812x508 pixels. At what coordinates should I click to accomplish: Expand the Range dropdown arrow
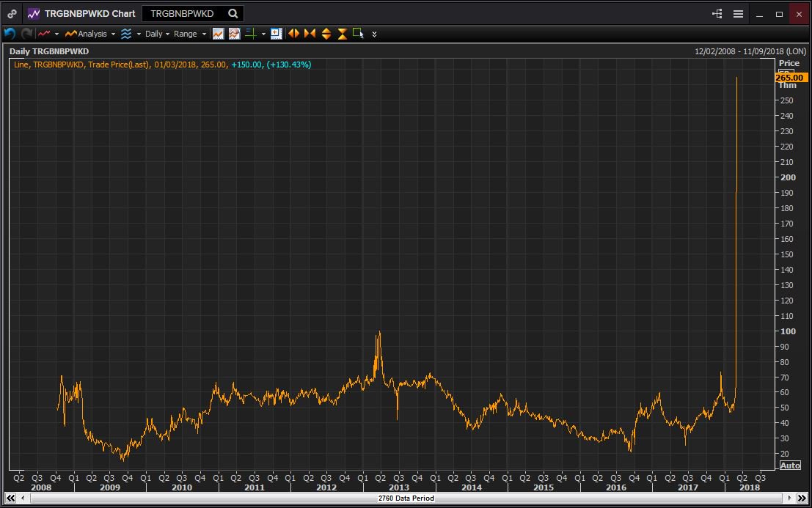pyautogui.click(x=203, y=34)
